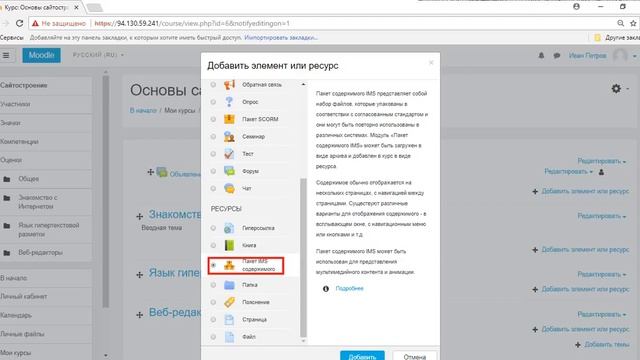
Task: Click the module list scrollbar
Action: [303, 257]
